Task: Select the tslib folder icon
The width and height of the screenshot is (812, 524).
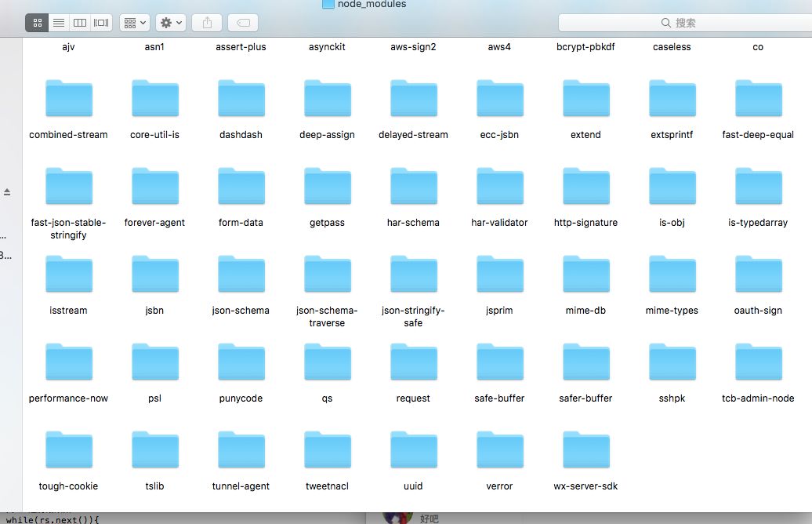Action: [155, 449]
